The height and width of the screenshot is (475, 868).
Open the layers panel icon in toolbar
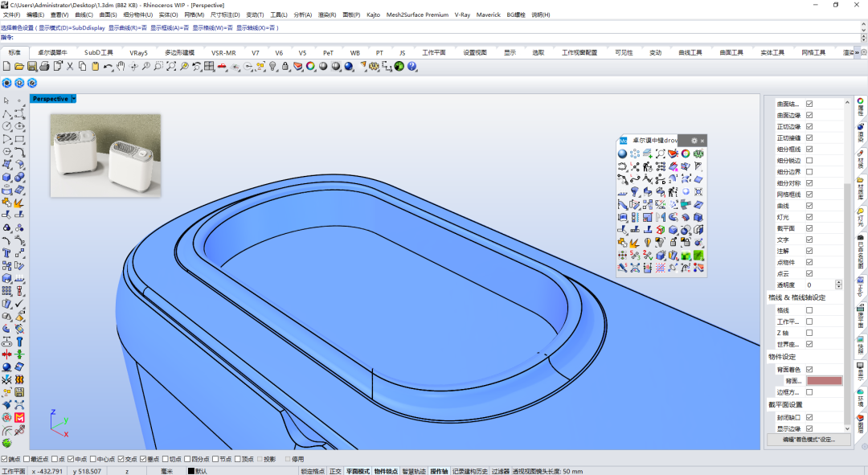tap(298, 67)
